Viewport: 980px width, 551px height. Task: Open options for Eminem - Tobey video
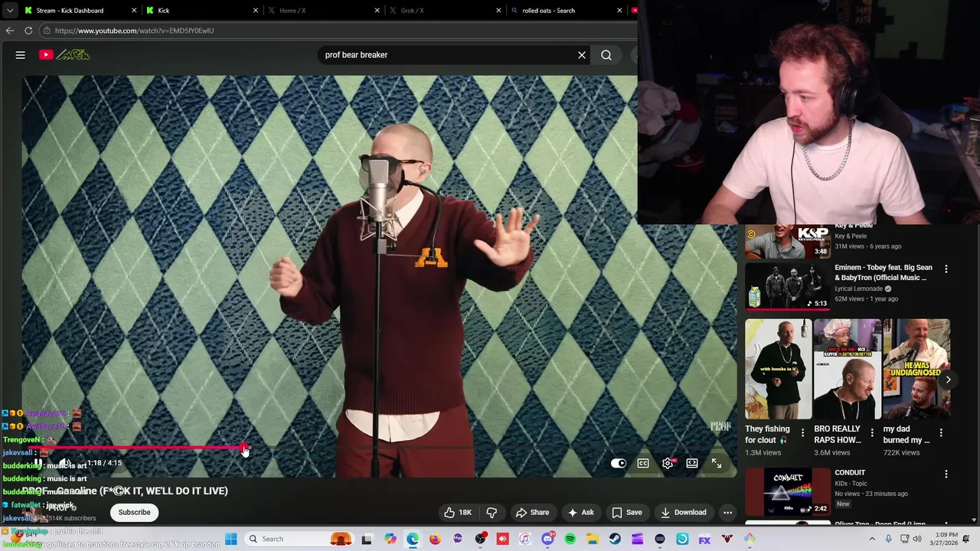click(x=946, y=269)
